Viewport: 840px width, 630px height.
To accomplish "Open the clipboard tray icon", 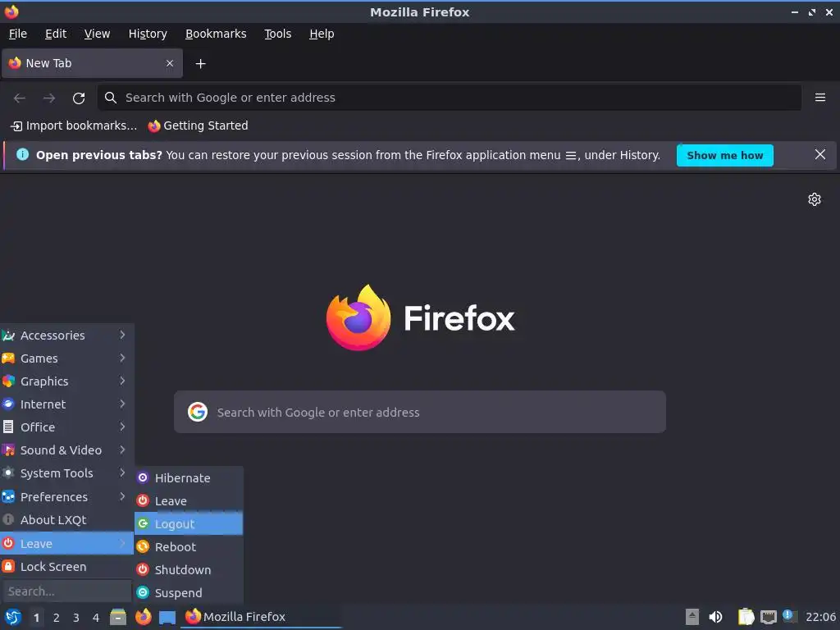I will tap(746, 617).
